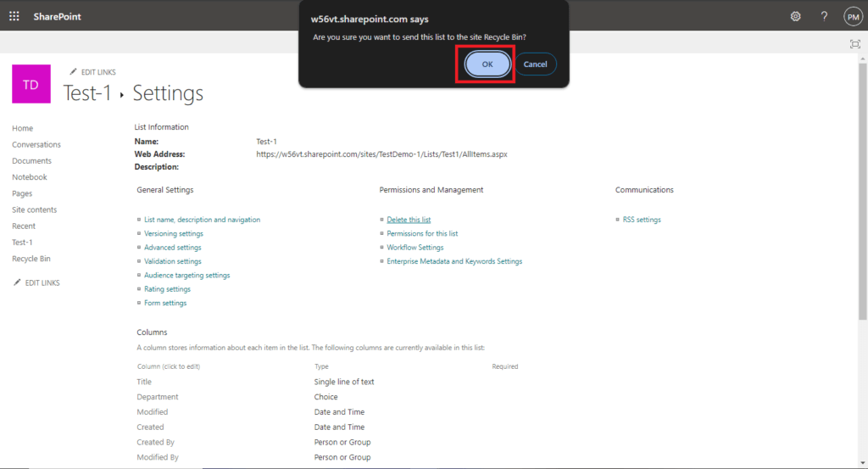Screen dimensions: 868x469
Task: Click the Delete this list link
Action: [409, 220]
